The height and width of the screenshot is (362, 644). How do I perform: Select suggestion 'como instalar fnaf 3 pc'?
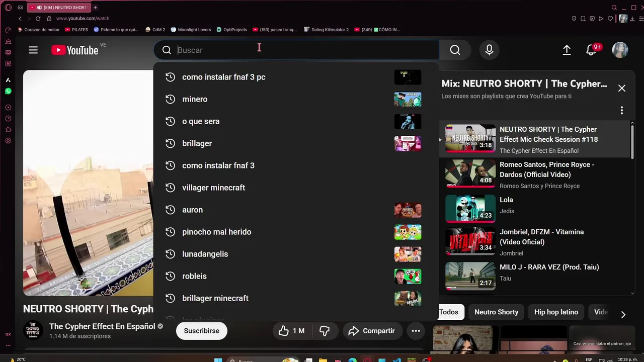296,77
